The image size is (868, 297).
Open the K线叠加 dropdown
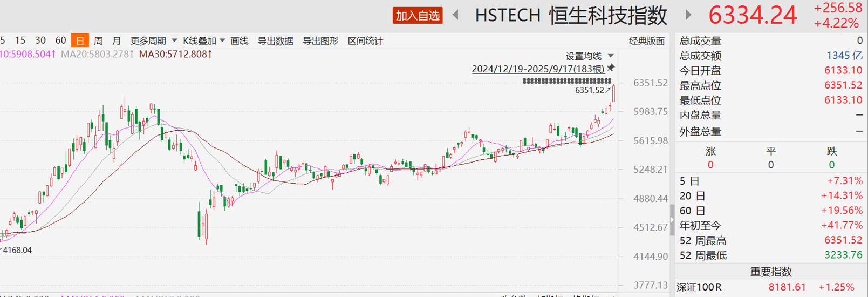pyautogui.click(x=204, y=41)
